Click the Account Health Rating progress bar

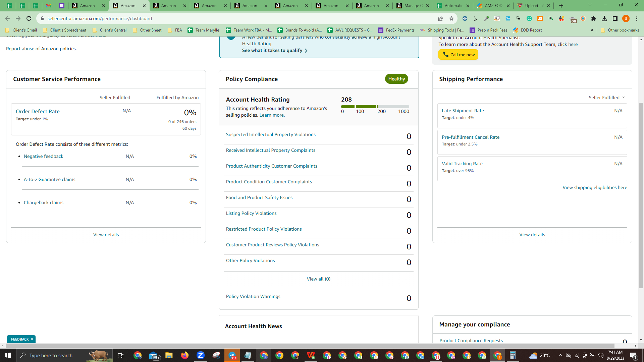[375, 107]
